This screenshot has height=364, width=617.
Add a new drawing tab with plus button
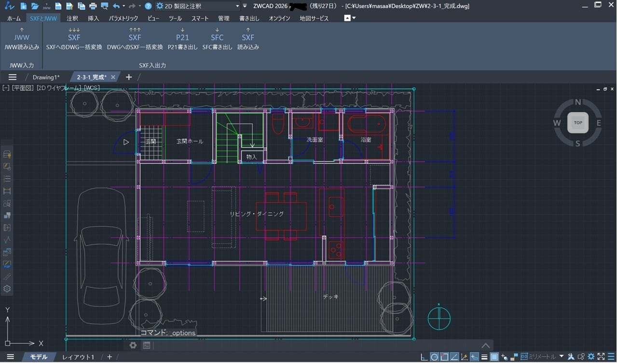pos(129,77)
